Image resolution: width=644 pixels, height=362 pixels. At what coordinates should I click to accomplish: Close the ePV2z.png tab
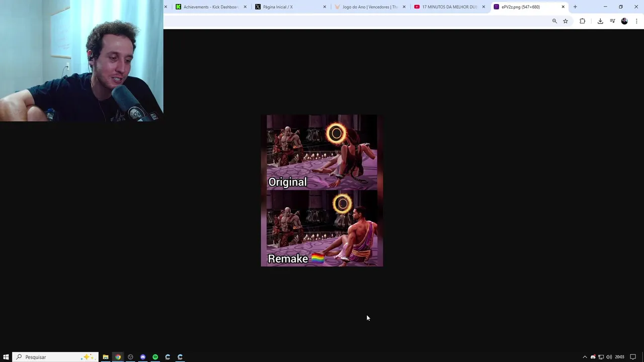(563, 7)
